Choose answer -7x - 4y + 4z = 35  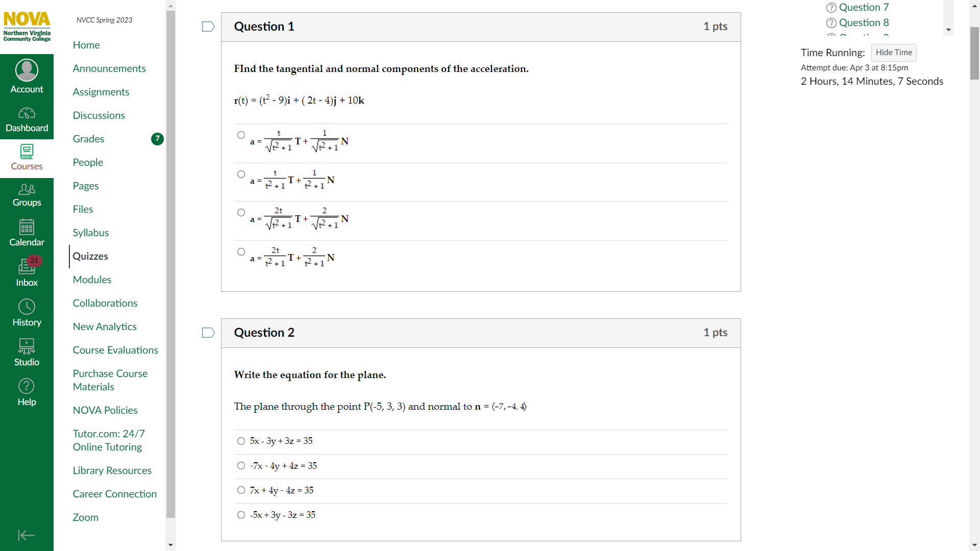point(240,465)
